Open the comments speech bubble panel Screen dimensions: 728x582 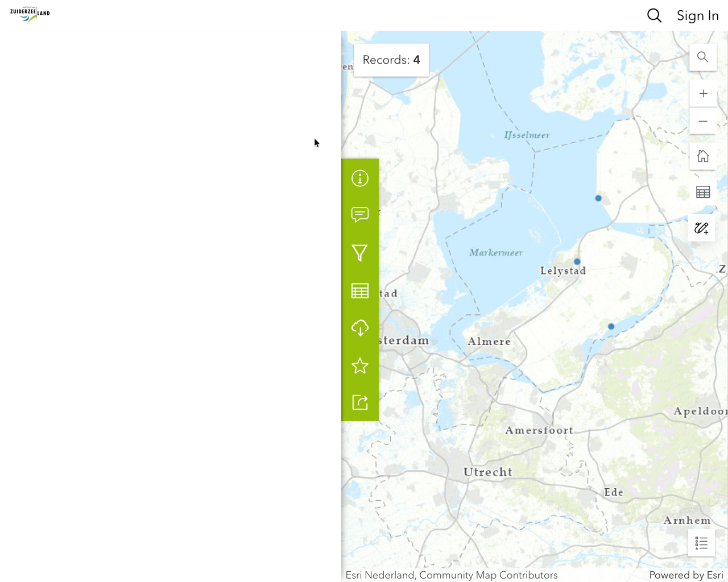(x=359, y=215)
